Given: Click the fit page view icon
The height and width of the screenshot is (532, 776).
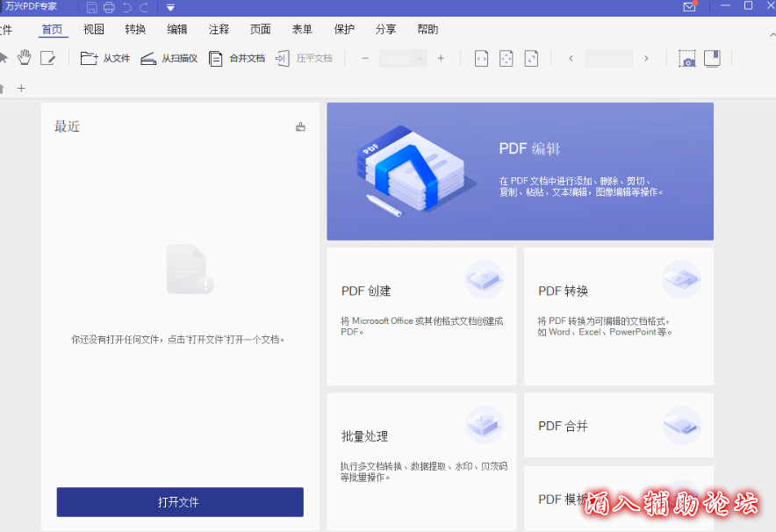Looking at the screenshot, I should [x=506, y=59].
